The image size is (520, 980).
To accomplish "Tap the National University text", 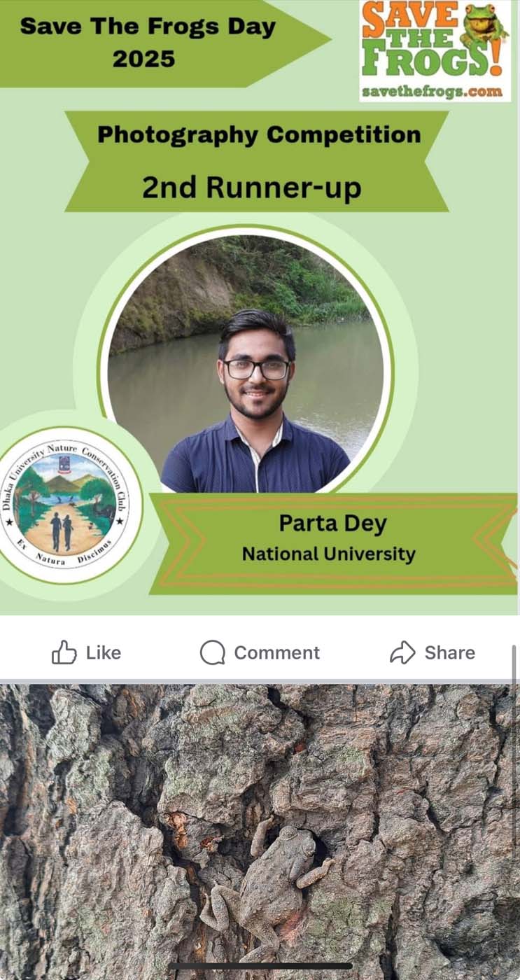I will pos(329,554).
